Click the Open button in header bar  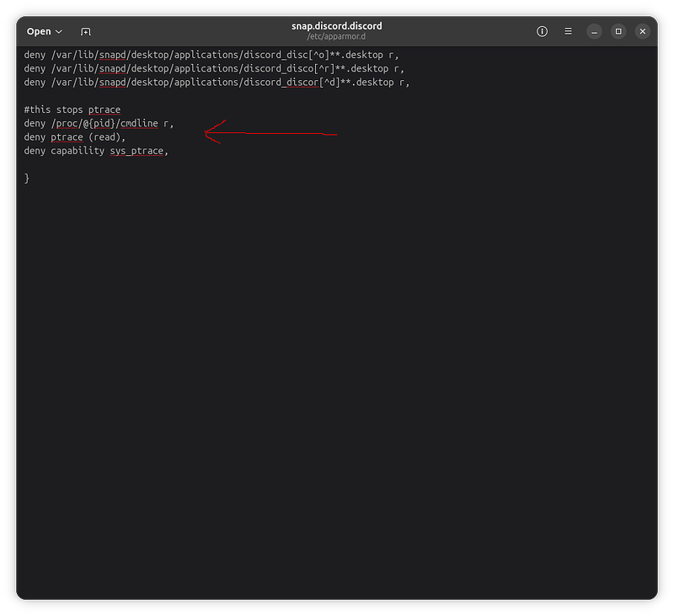point(39,31)
